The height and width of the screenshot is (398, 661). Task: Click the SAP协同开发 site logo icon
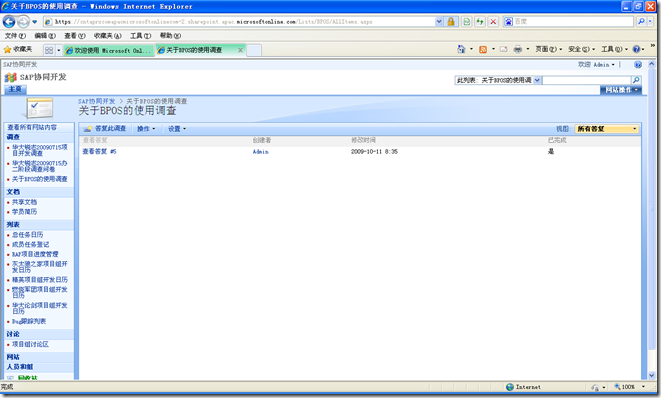click(x=10, y=77)
